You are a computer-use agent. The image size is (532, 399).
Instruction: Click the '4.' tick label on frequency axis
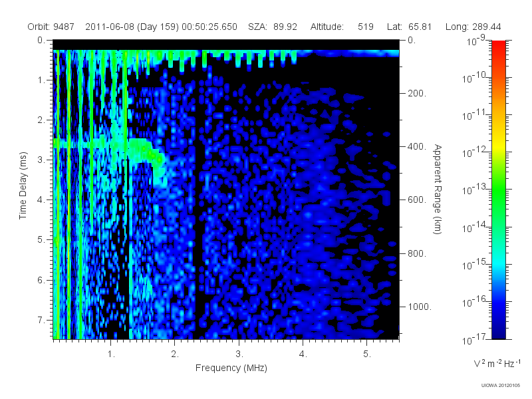[x=303, y=354]
